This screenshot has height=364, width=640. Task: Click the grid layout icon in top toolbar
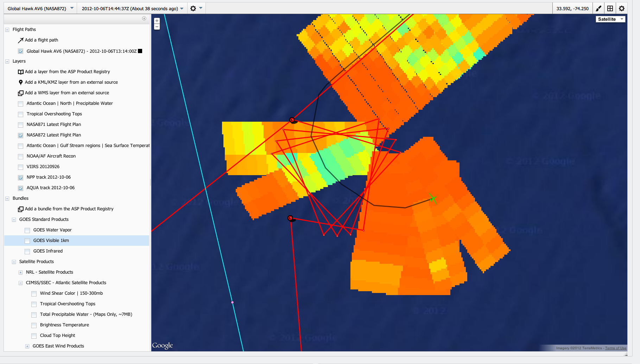coord(610,8)
